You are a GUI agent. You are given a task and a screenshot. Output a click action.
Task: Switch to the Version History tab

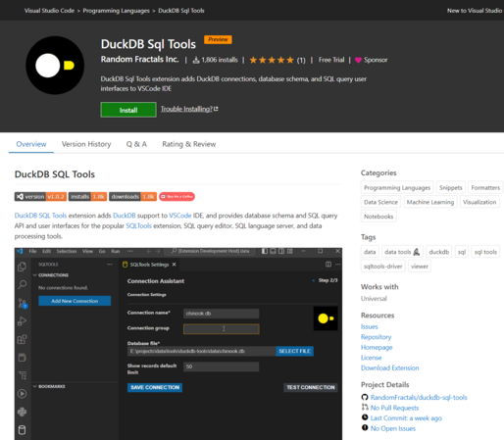click(x=86, y=144)
